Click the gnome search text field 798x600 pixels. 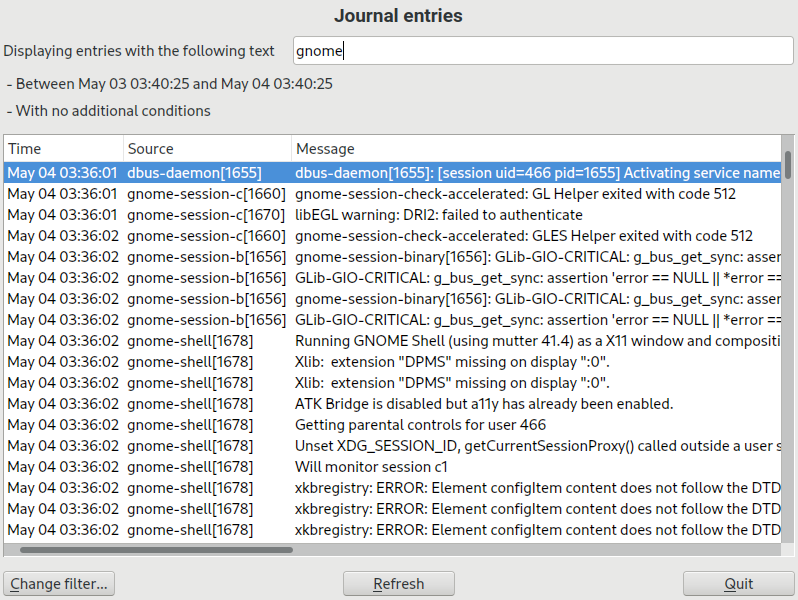543,50
